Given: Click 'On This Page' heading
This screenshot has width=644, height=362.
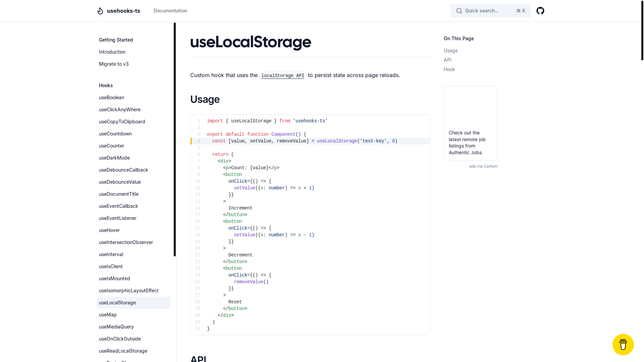Looking at the screenshot, I should (x=459, y=39).
